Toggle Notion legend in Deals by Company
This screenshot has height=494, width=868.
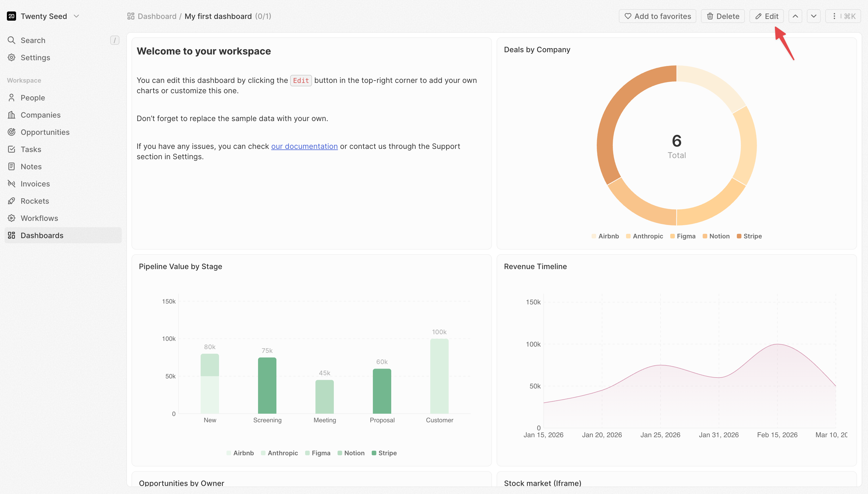(x=716, y=236)
